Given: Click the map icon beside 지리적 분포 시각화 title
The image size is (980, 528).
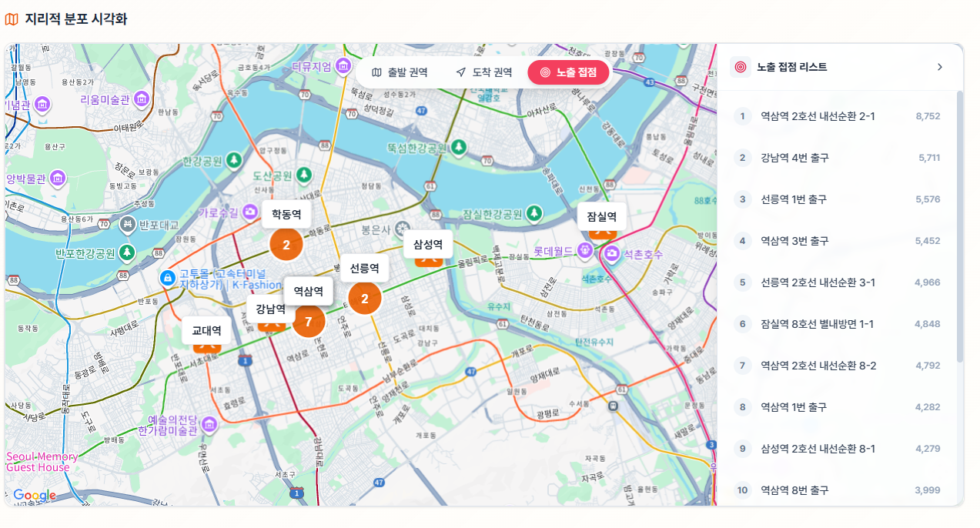Looking at the screenshot, I should (11, 17).
